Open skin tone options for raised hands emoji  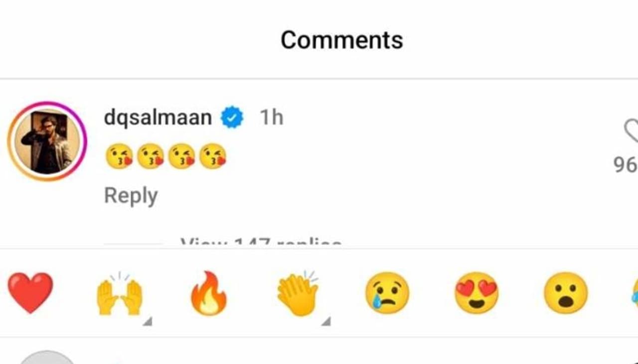[x=147, y=322]
